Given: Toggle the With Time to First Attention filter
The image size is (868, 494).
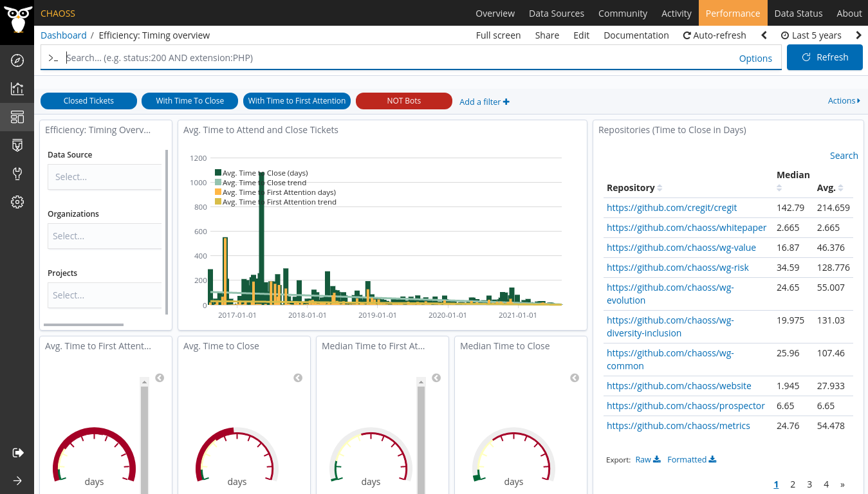Looking at the screenshot, I should pyautogui.click(x=297, y=101).
